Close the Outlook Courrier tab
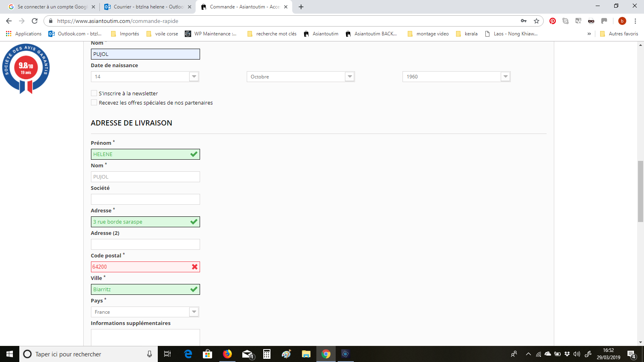The image size is (644, 362). pos(190,7)
